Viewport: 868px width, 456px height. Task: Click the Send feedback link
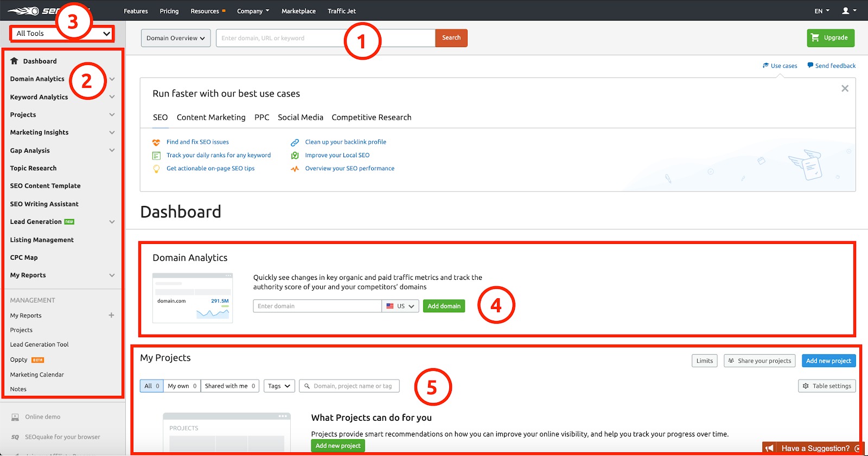click(x=831, y=66)
